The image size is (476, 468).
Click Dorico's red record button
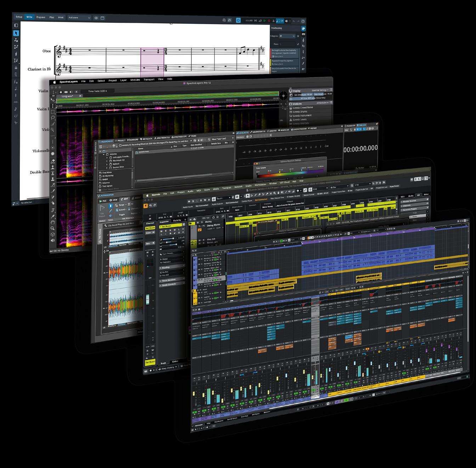pos(269,21)
